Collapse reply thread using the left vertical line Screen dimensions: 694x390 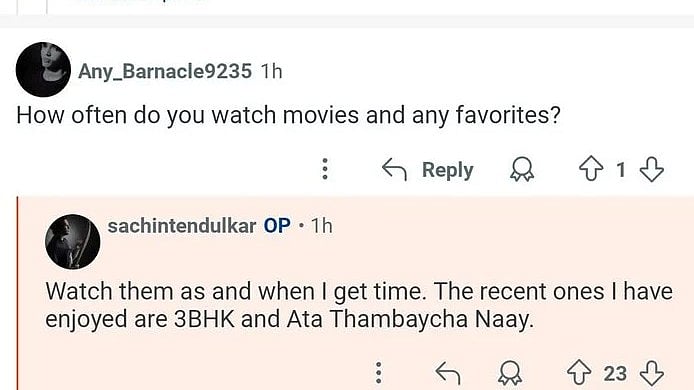pos(18,293)
